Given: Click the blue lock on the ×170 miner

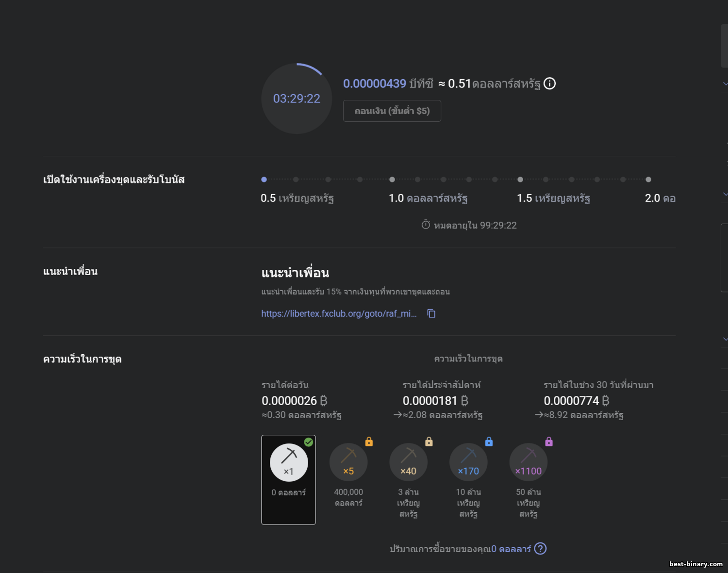Looking at the screenshot, I should [489, 442].
